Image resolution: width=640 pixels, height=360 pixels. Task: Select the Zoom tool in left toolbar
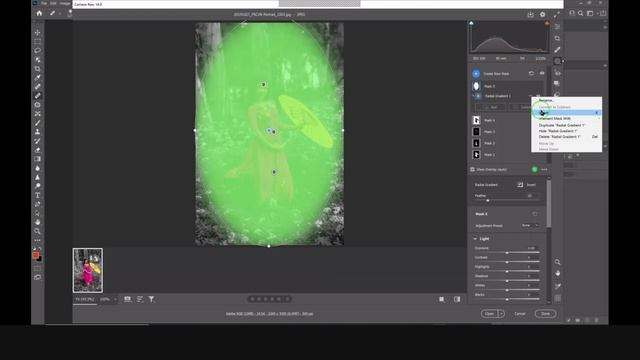(38, 231)
